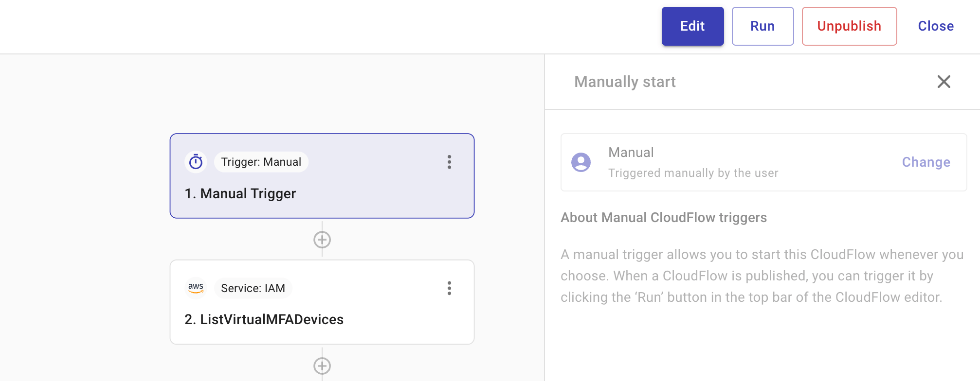This screenshot has height=381, width=980.
Task: Add a step after Manual Trigger
Action: [322, 240]
